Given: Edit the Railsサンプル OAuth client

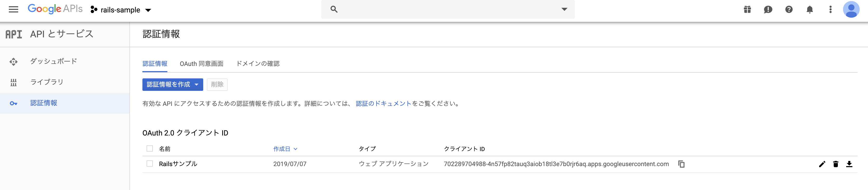Looking at the screenshot, I should pos(822,164).
